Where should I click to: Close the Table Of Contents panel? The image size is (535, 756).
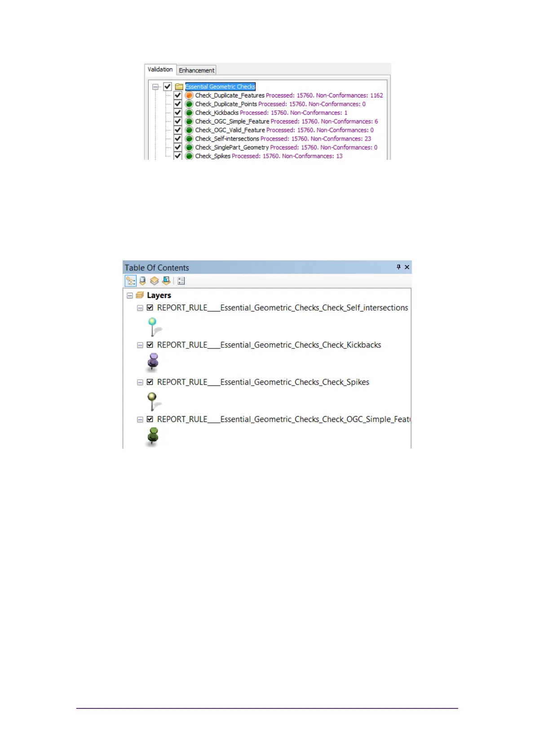pyautogui.click(x=407, y=267)
